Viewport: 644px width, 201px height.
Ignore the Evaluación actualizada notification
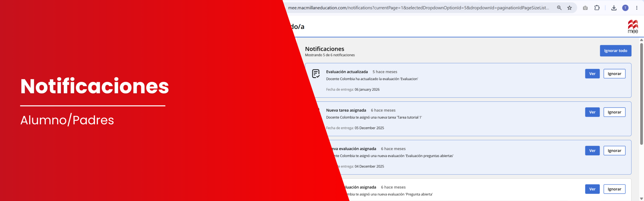(614, 74)
